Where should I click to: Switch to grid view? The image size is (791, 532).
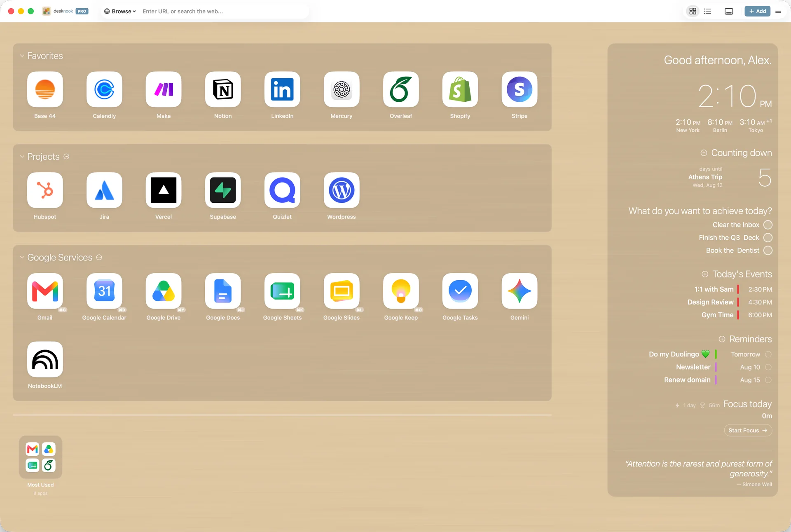tap(693, 11)
